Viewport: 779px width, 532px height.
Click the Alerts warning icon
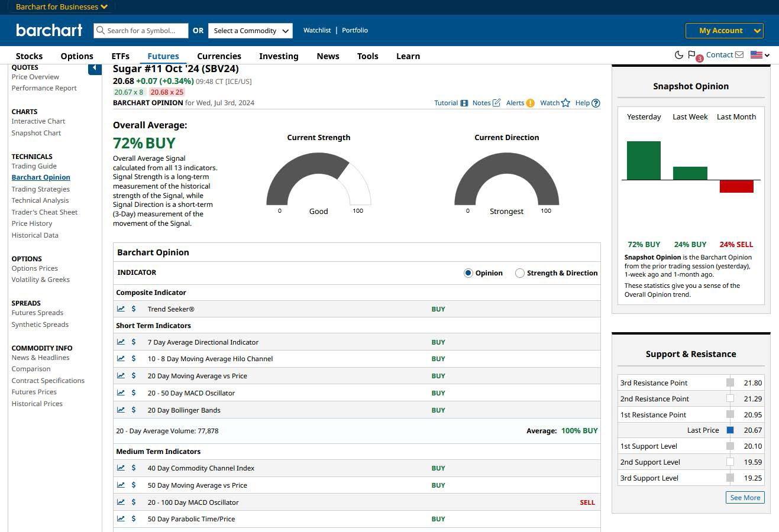click(531, 103)
